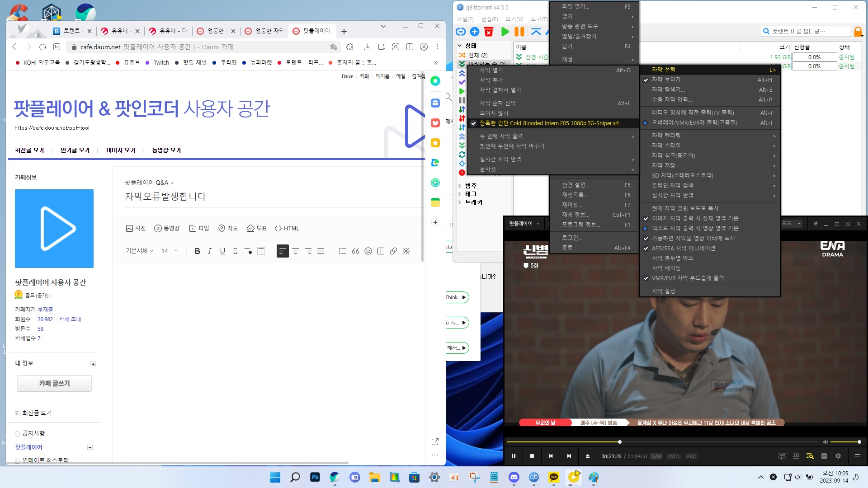Click qBittorrent's green resume play icon
Image resolution: width=868 pixels, height=488 pixels.
[505, 32]
